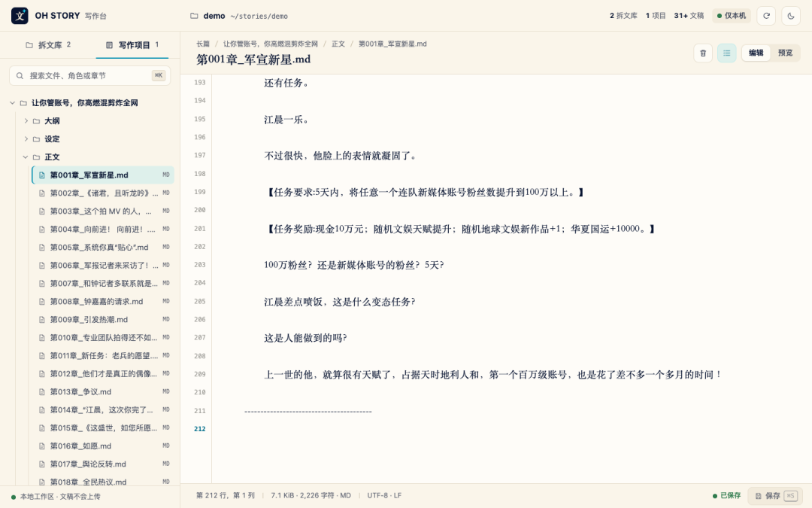Click 长篇 in breadcrumb
812x508 pixels.
point(203,44)
